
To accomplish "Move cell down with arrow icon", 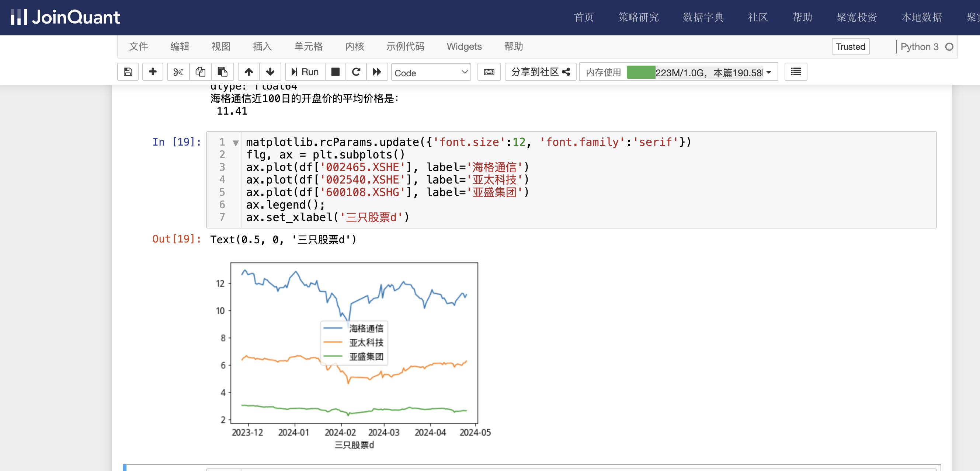I will tap(270, 72).
